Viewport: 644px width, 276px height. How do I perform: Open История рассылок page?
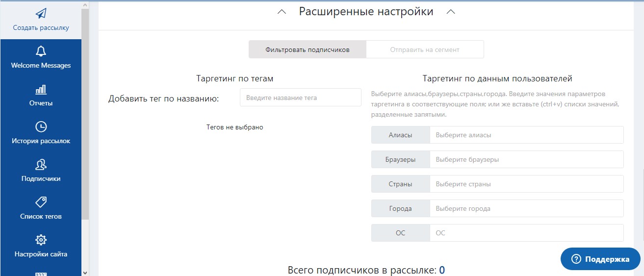point(41,133)
